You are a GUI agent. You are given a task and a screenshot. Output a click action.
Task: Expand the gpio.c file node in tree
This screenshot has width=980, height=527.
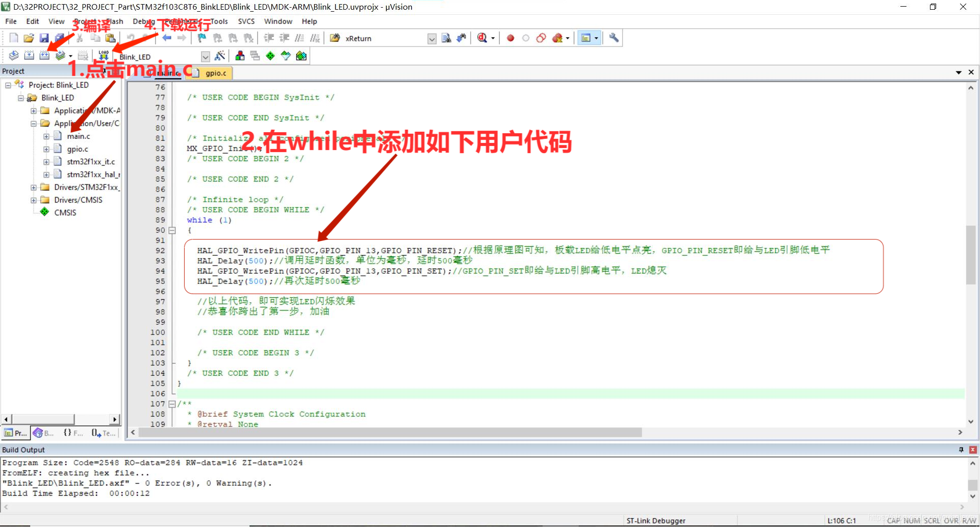(46, 149)
